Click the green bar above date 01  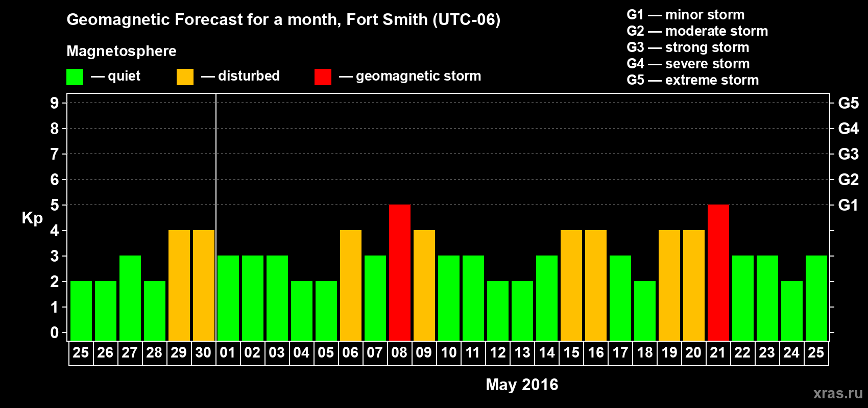[x=228, y=298]
